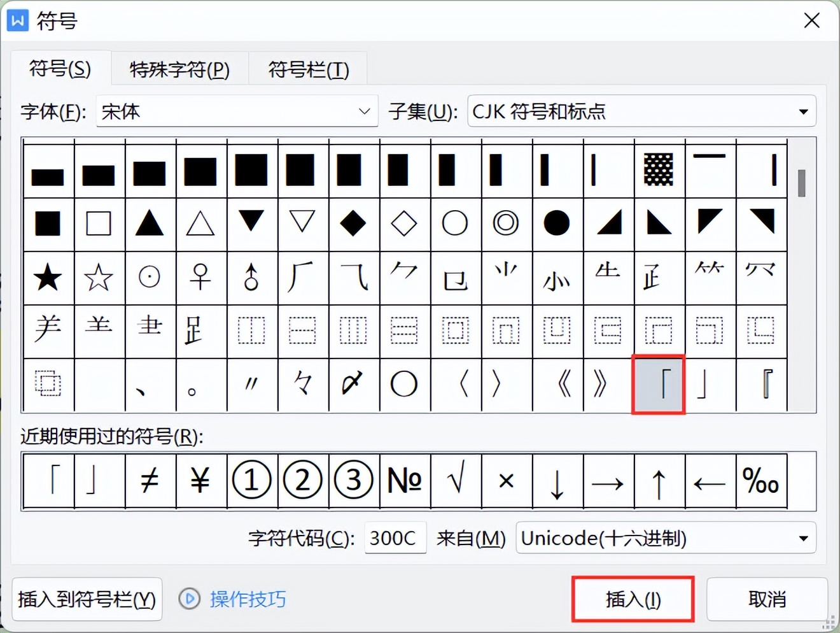Choose circled number 3 in recent symbols
This screenshot has height=633, width=840.
[353, 481]
